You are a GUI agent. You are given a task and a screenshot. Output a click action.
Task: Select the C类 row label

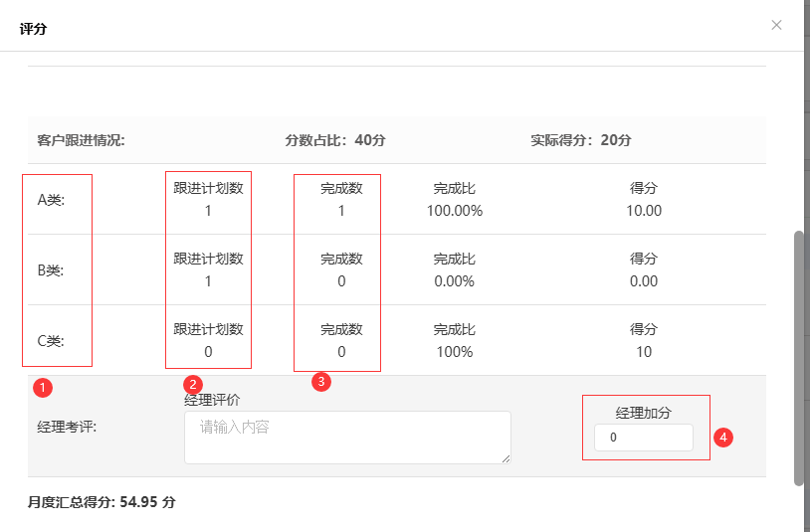[x=51, y=341]
